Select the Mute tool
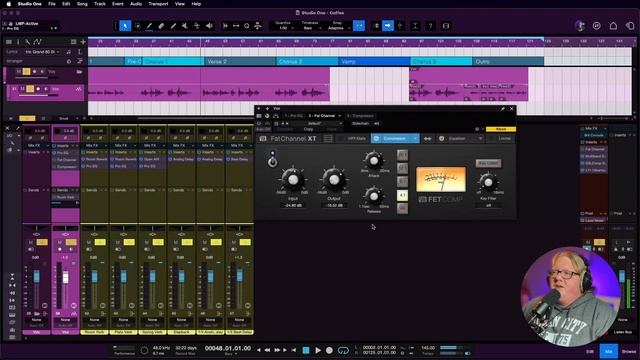Screen dimensions: 640x360 click(x=185, y=26)
